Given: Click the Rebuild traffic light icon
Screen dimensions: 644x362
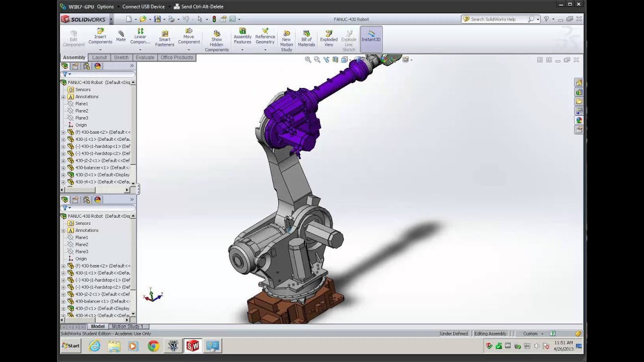Looking at the screenshot, I should 214,19.
